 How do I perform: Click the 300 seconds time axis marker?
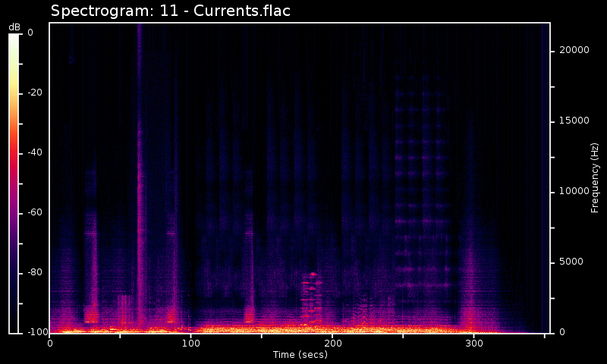[473, 344]
